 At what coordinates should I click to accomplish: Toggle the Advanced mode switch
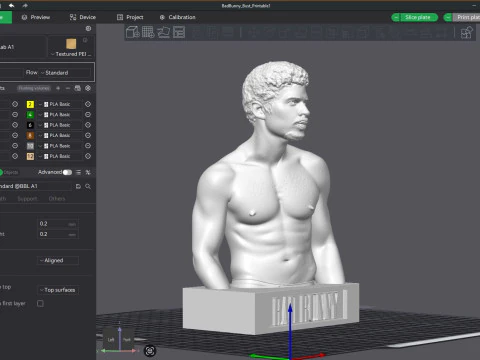pyautogui.click(x=67, y=172)
